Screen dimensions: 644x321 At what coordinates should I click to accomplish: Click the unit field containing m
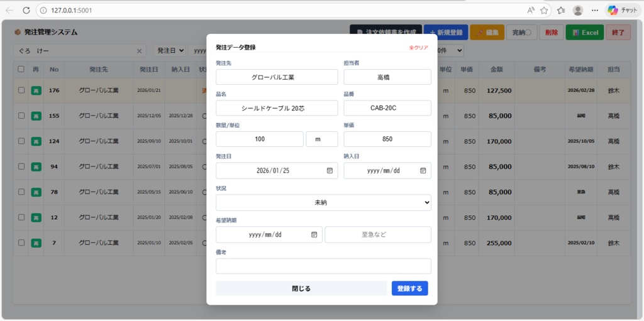click(x=321, y=139)
